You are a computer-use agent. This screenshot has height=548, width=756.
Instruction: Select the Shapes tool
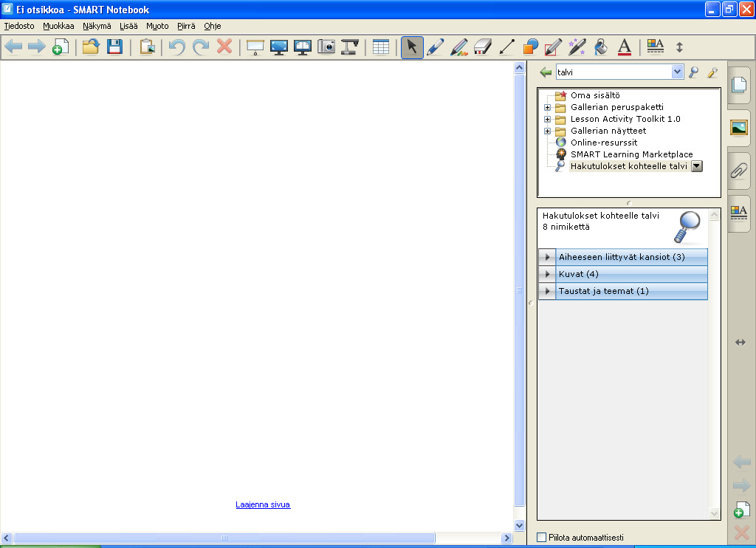coord(530,47)
